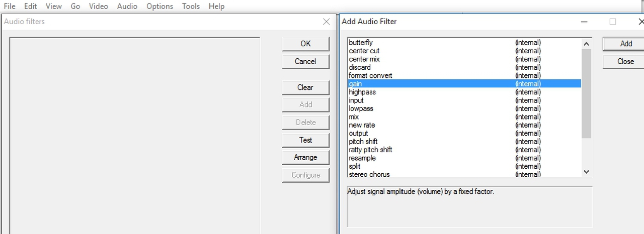Confirm with the OK button
644x234 pixels.
pos(305,44)
